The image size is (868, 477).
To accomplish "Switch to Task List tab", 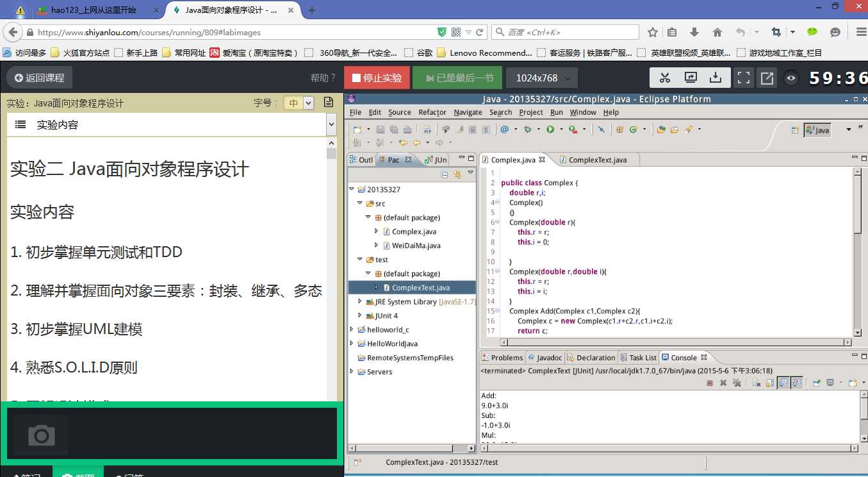I will pyautogui.click(x=638, y=358).
